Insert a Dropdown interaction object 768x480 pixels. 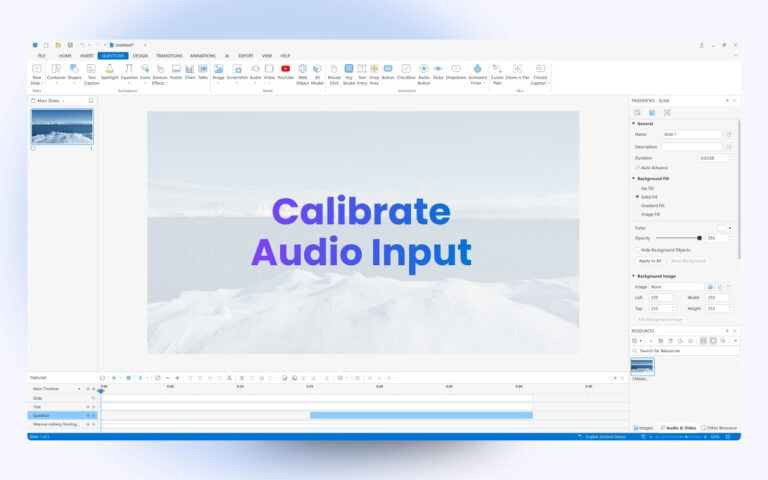point(456,72)
